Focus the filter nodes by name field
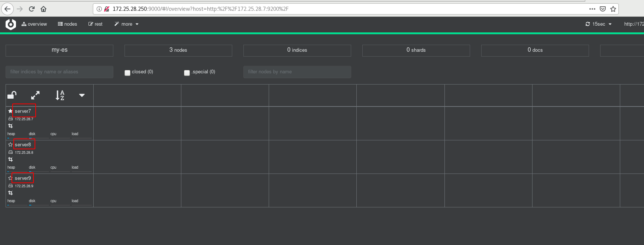644x245 pixels. [297, 72]
